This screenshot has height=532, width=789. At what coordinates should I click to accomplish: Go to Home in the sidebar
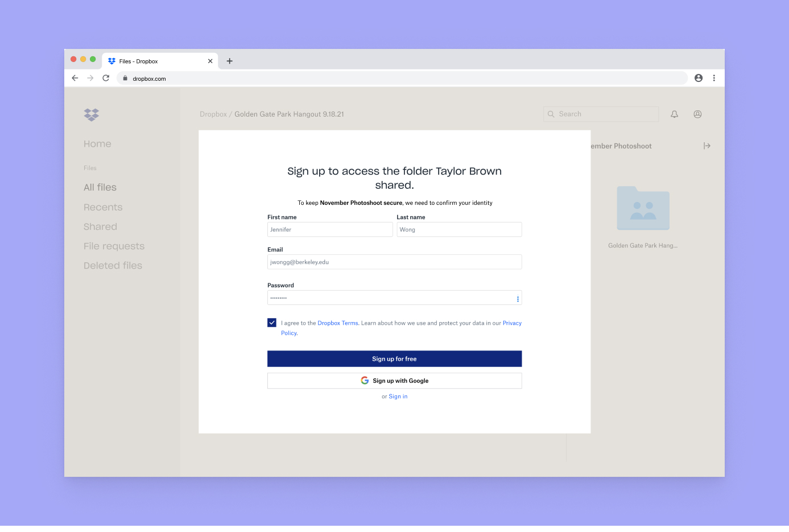(x=97, y=144)
